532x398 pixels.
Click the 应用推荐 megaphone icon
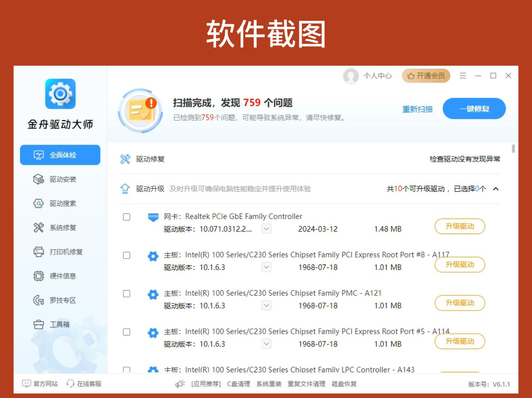pyautogui.click(x=180, y=384)
